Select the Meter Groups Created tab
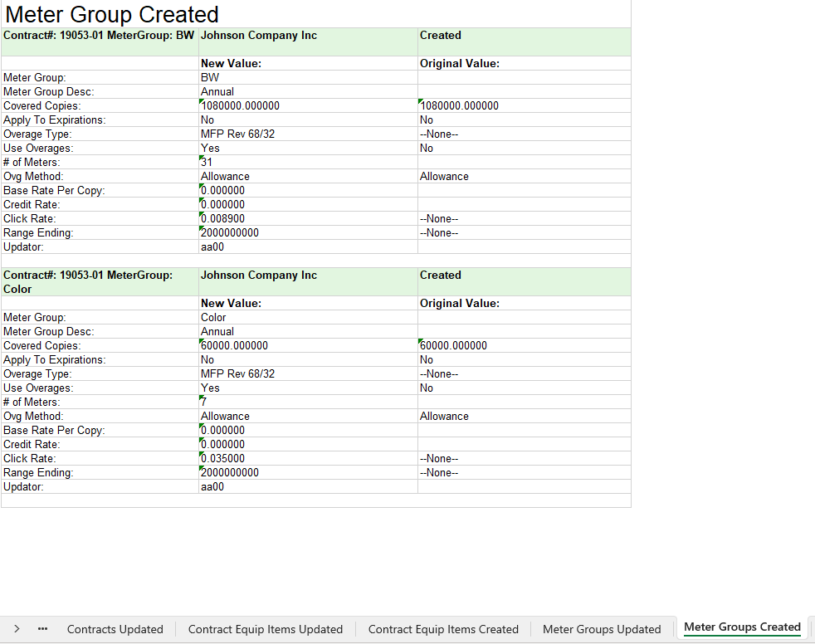 [x=742, y=627]
